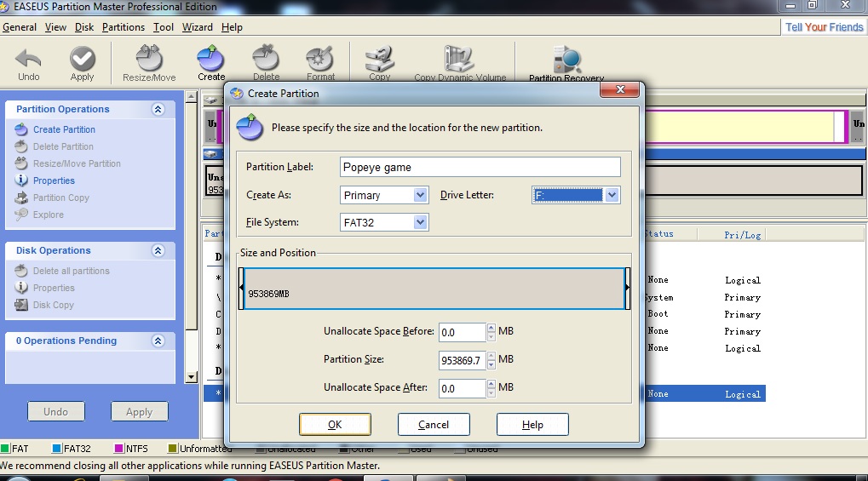Open the View menu
Screen dimensions: 868x481
click(x=55, y=27)
